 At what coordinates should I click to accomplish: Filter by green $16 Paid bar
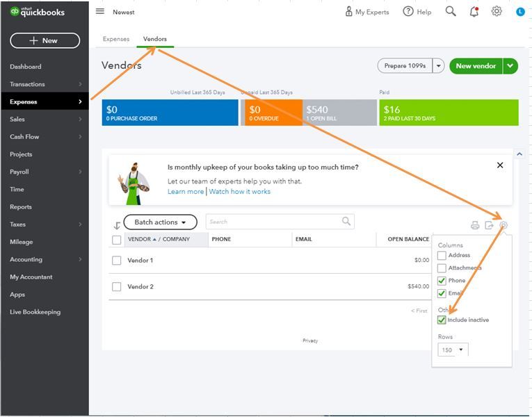coord(449,113)
